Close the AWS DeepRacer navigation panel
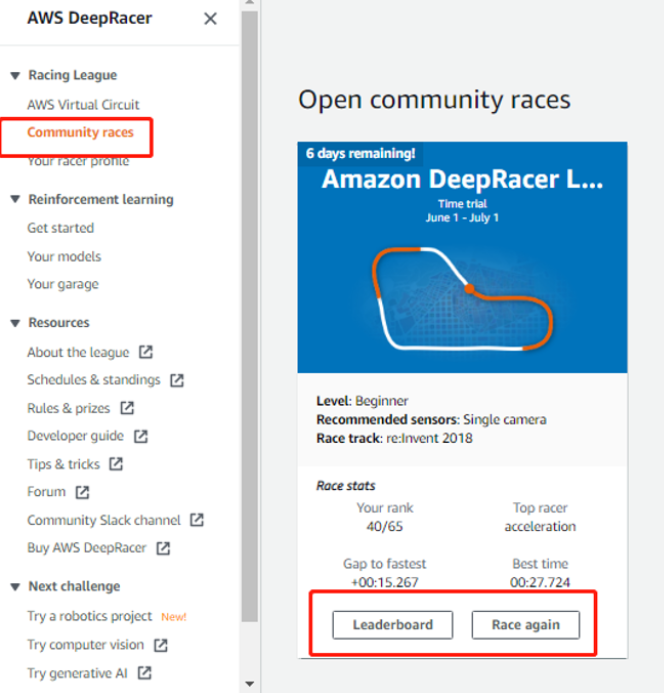The width and height of the screenshot is (664, 693). [210, 19]
